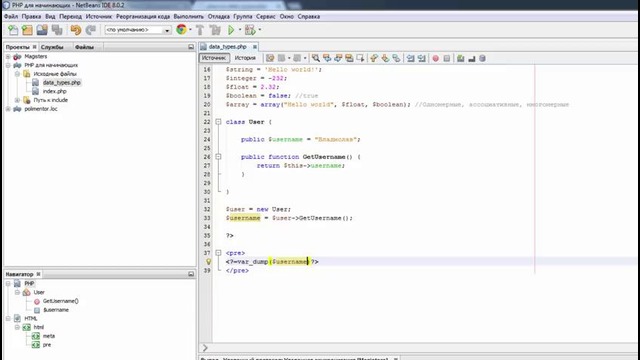Click the Open Project toolbar icon
The width and height of the screenshot is (640, 360).
[x=42, y=30]
